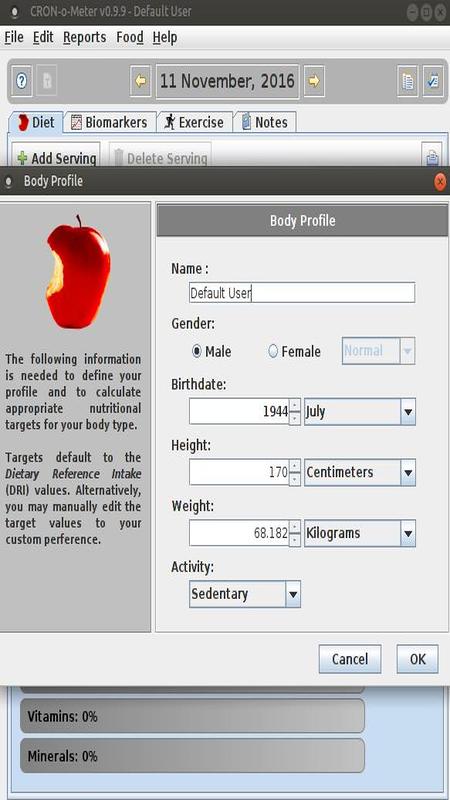
Task: Decrease the weight value with down stepper
Action: (295, 540)
